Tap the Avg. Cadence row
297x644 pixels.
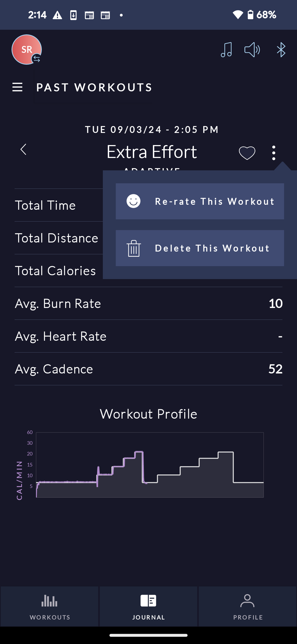(x=148, y=369)
